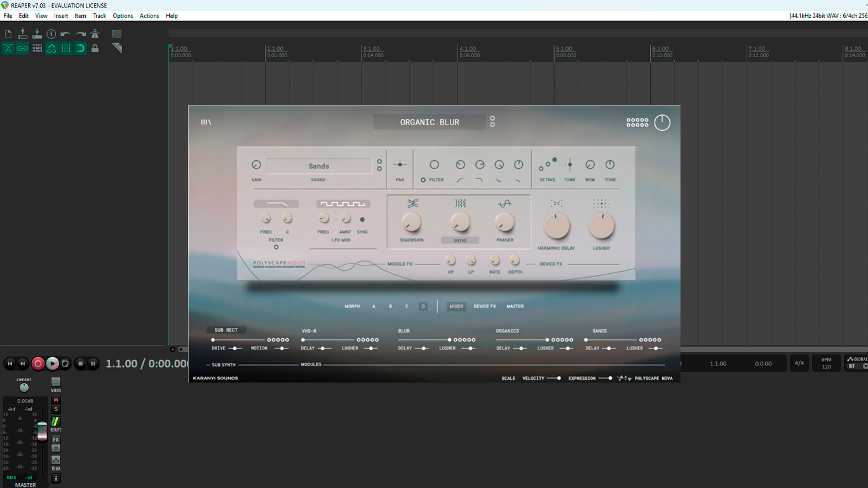
Task: Open master track info button
Action: click(56, 478)
